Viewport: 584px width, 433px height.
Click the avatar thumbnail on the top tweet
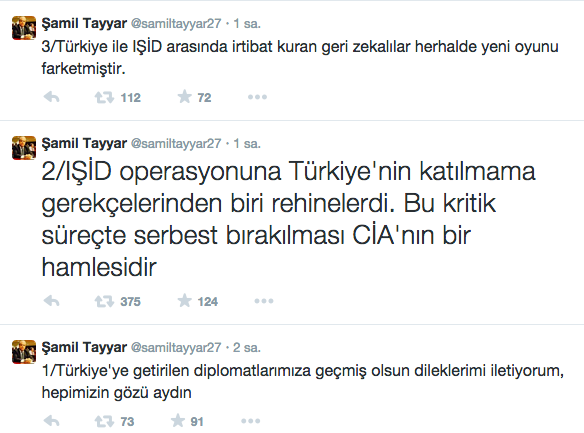click(24, 28)
